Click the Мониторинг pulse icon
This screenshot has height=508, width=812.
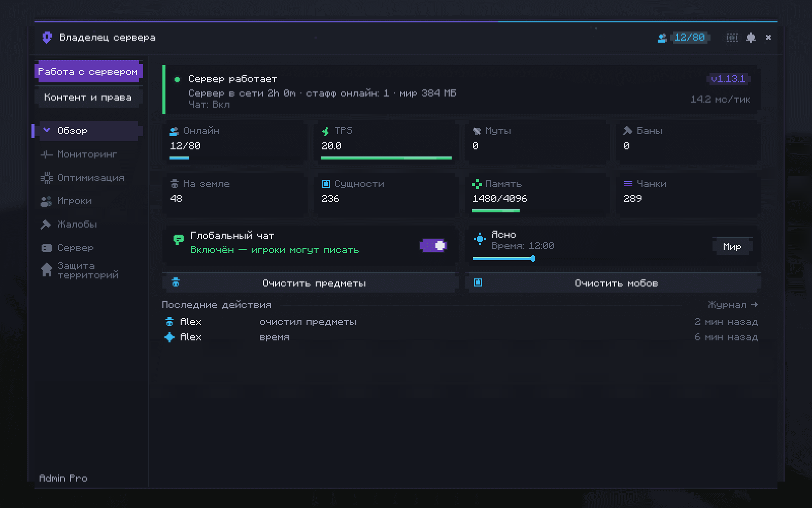46,154
